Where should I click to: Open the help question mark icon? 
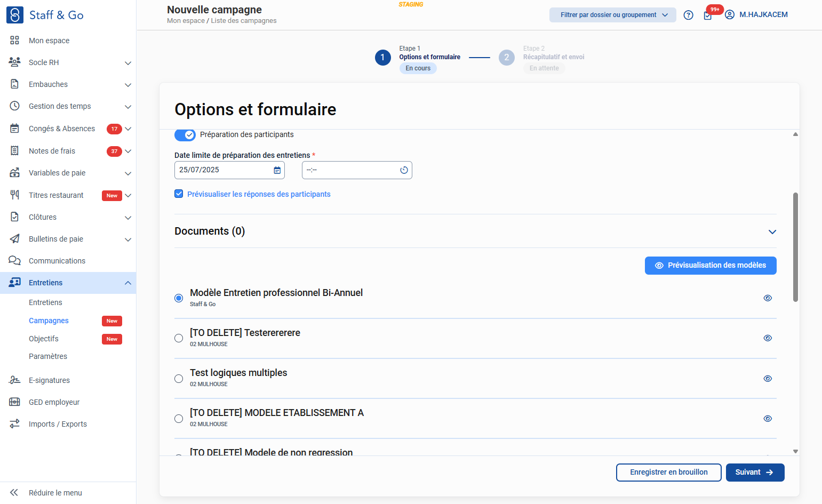click(x=689, y=15)
